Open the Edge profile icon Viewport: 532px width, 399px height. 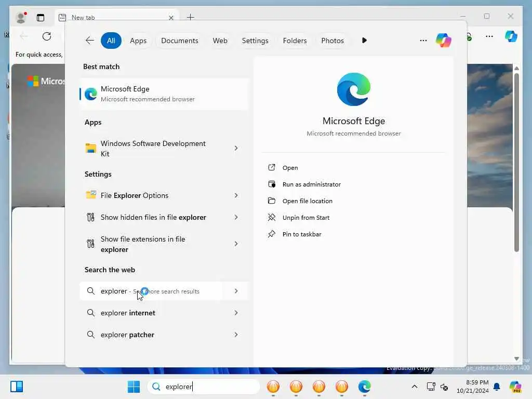(x=21, y=17)
